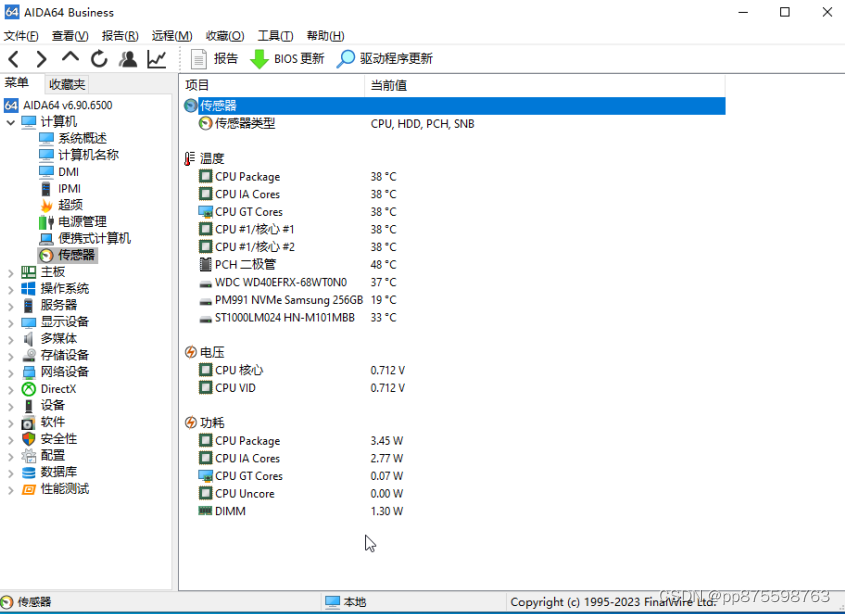Expand the DirectX tree node

10,390
